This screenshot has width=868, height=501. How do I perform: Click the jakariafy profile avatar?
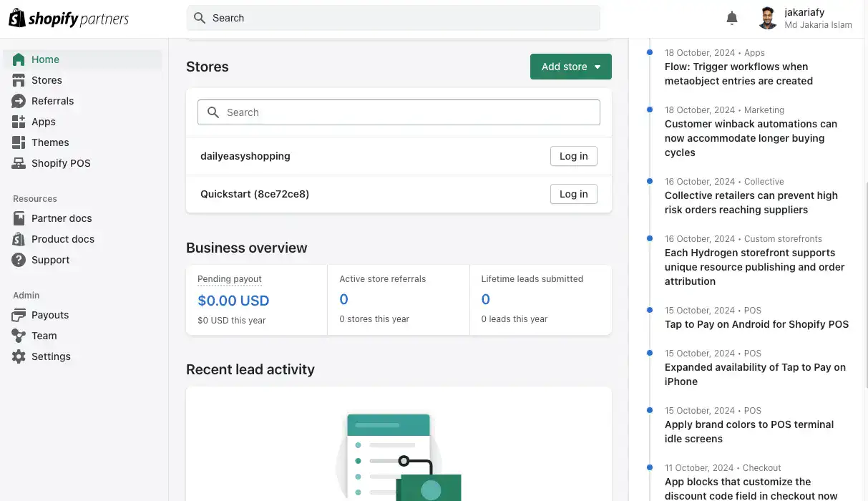768,19
